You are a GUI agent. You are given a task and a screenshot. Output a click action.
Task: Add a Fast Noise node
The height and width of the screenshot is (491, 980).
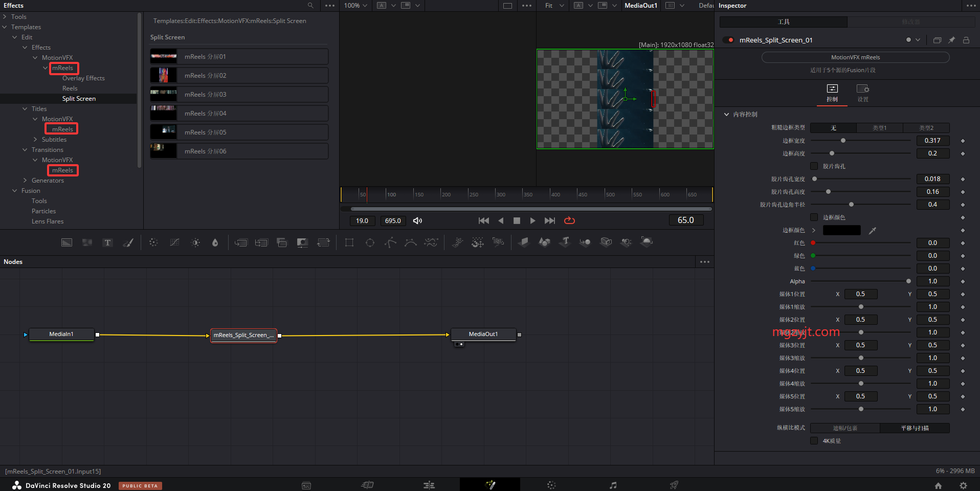pos(87,242)
